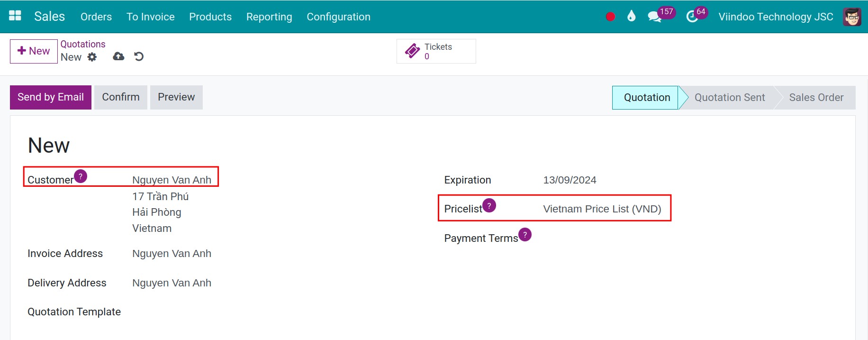Viewport: 868px width, 340px height.
Task: Go back via Quotations breadcrumb link
Action: click(x=83, y=44)
